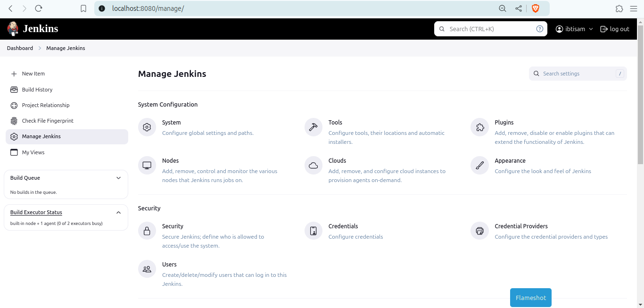Click the Plugins puzzle piece icon
The height and width of the screenshot is (308, 644).
[479, 127]
